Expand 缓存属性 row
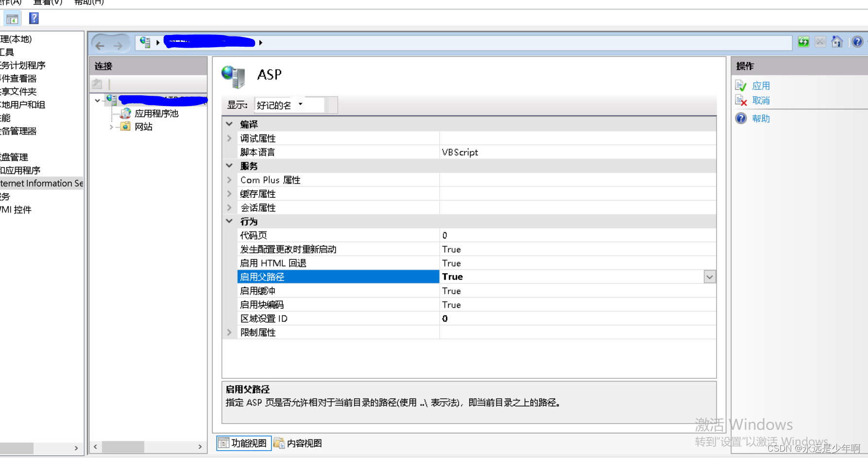The height and width of the screenshot is (458, 868). 229,194
